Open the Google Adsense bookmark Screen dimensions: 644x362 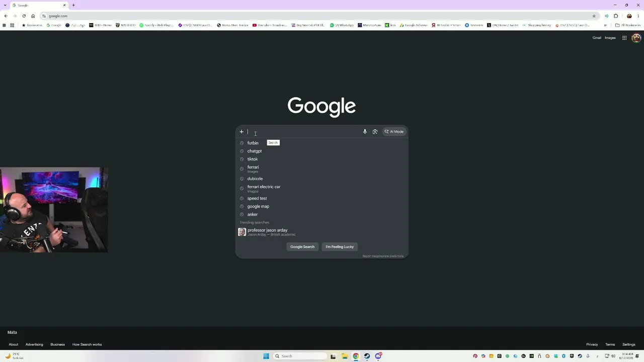click(x=414, y=25)
